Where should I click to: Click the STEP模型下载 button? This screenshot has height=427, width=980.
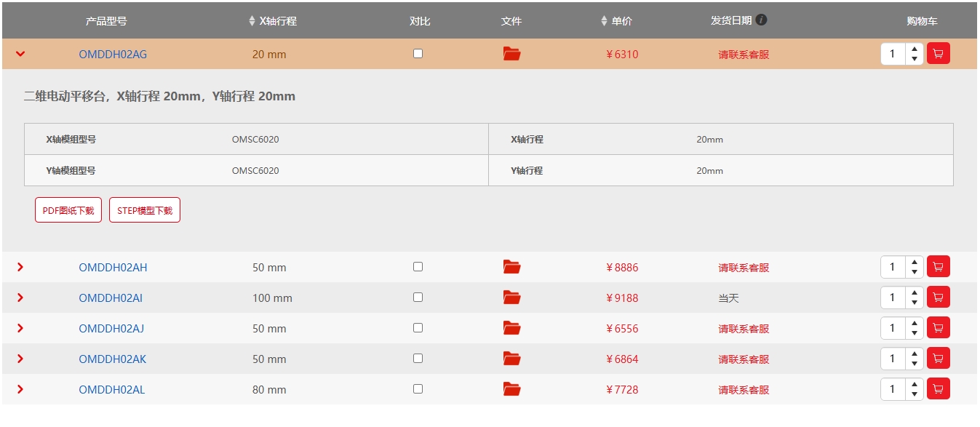tap(144, 210)
